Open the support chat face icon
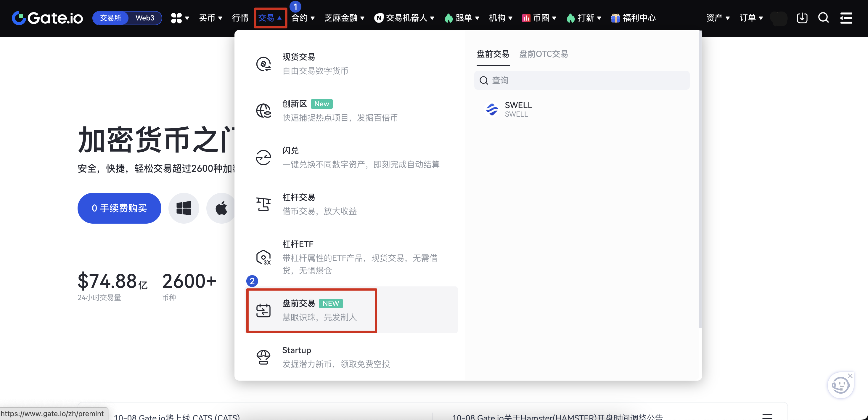 click(x=840, y=385)
